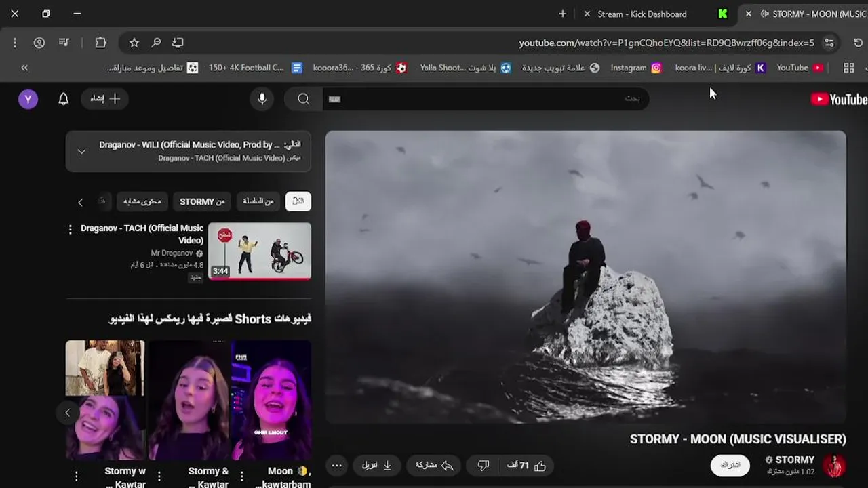Open the kooora36 bookmark
868x488 pixels.
click(360, 68)
